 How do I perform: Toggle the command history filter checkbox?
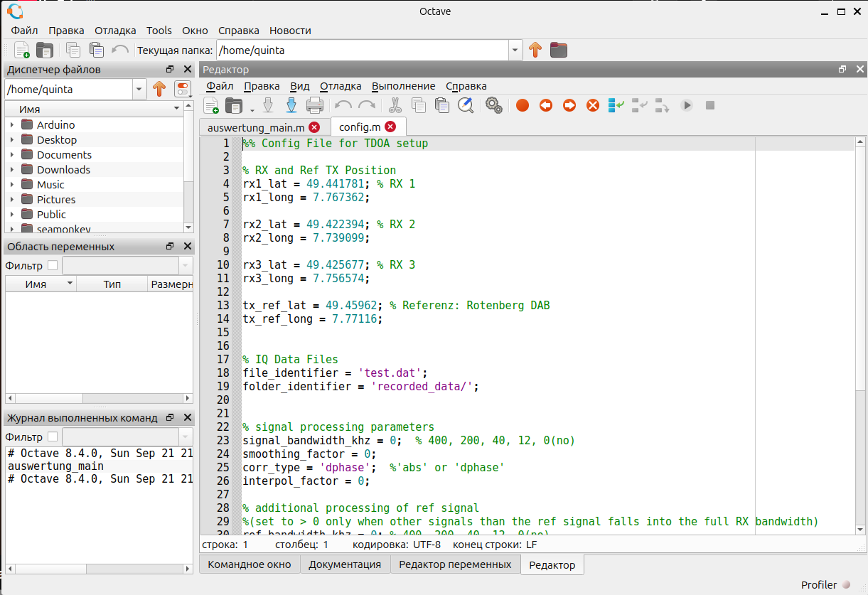point(53,436)
